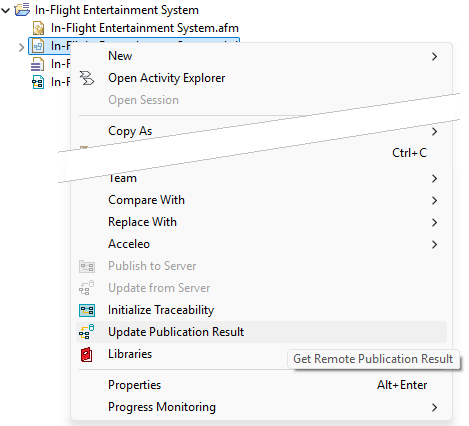
Task: Click the grayed Update from Server icon
Action: pyautogui.click(x=87, y=288)
